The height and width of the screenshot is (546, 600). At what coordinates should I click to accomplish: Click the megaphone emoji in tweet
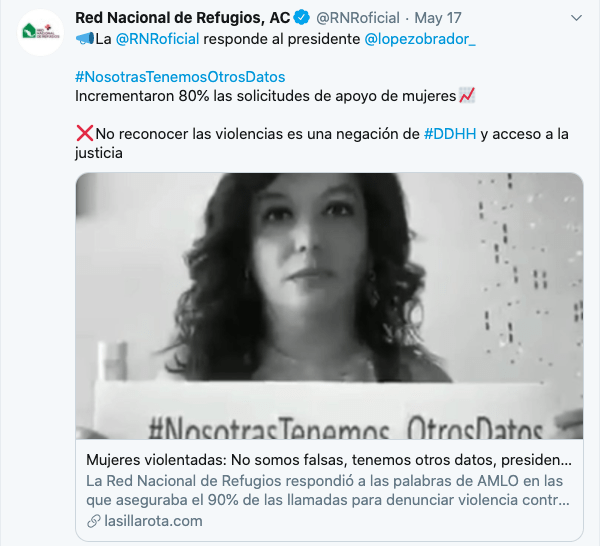click(85, 39)
